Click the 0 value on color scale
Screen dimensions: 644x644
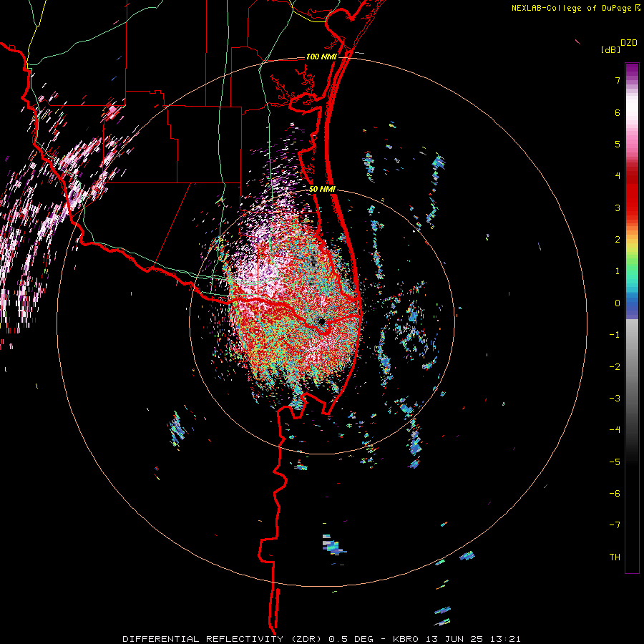618,303
